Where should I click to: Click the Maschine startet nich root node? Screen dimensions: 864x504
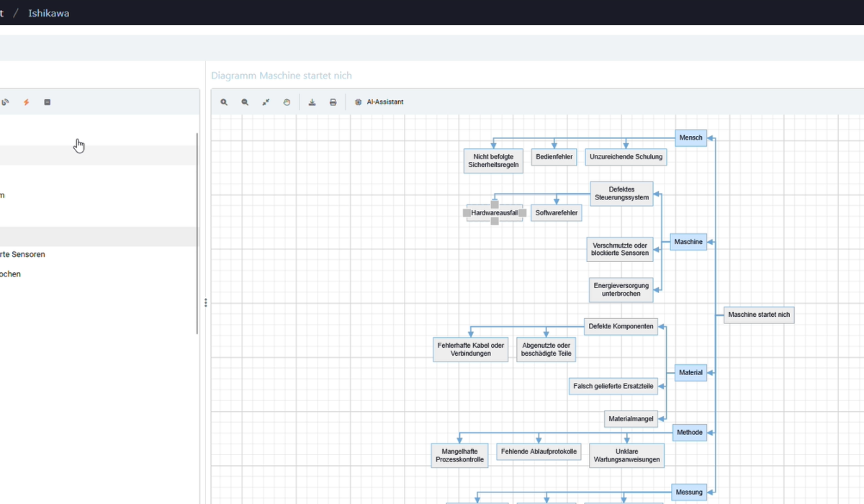[759, 315]
